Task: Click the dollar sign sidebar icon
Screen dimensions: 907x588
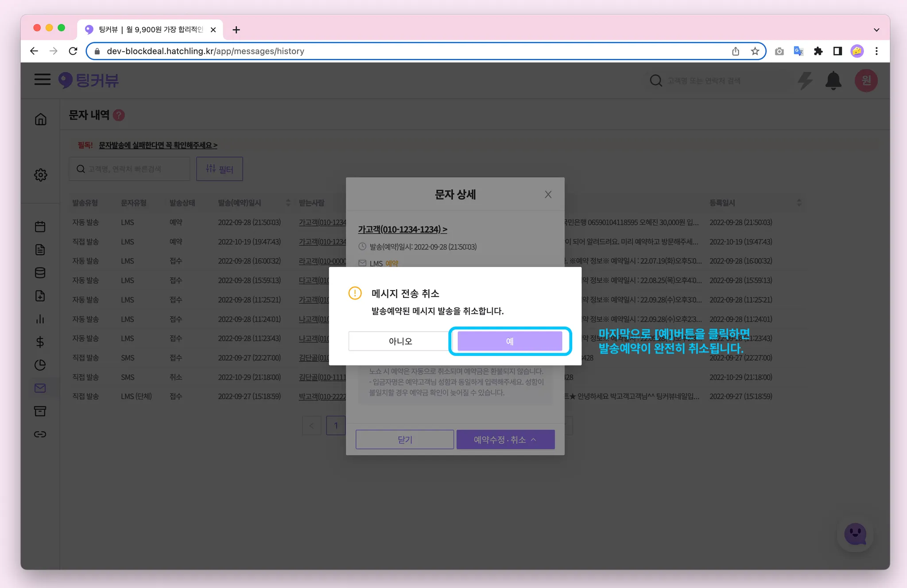Action: (x=40, y=342)
